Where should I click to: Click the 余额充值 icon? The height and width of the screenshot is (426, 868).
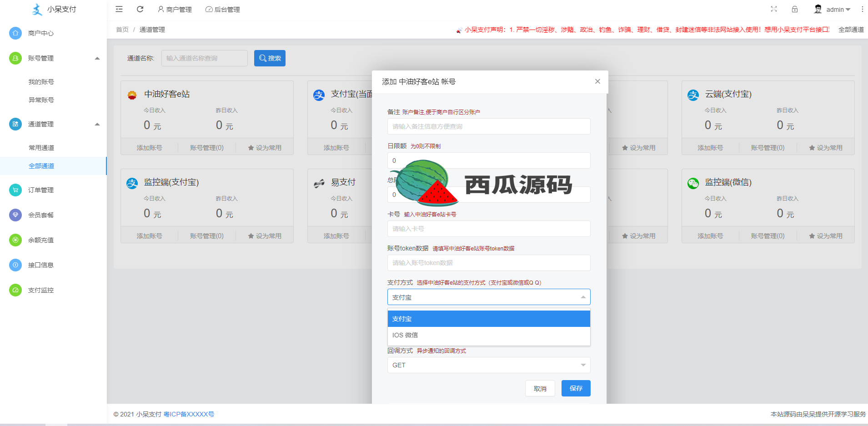click(15, 240)
